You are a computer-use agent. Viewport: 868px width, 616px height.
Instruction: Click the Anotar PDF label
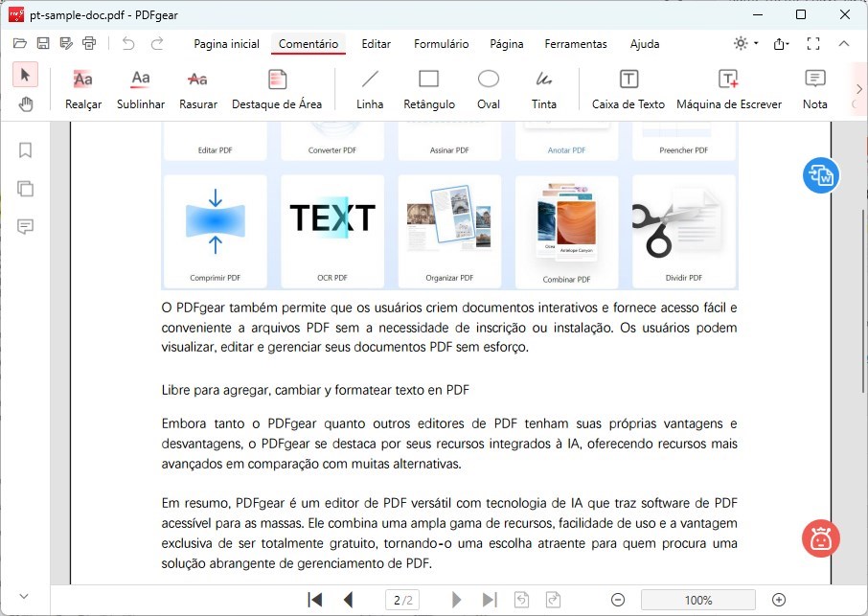(x=566, y=150)
